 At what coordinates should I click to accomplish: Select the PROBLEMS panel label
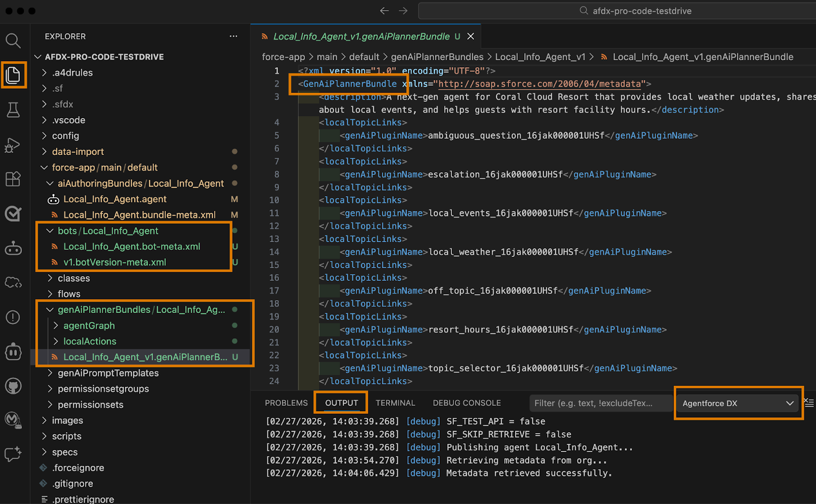[x=286, y=403]
